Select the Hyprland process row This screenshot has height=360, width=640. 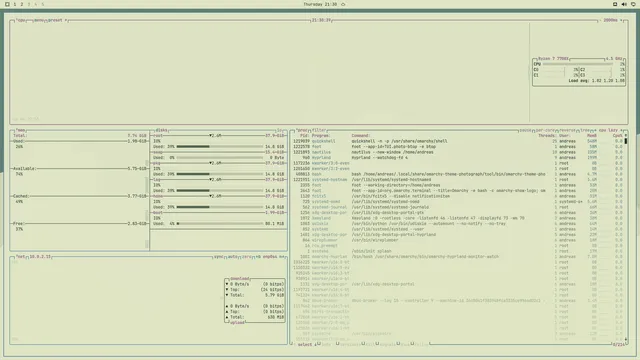458,158
